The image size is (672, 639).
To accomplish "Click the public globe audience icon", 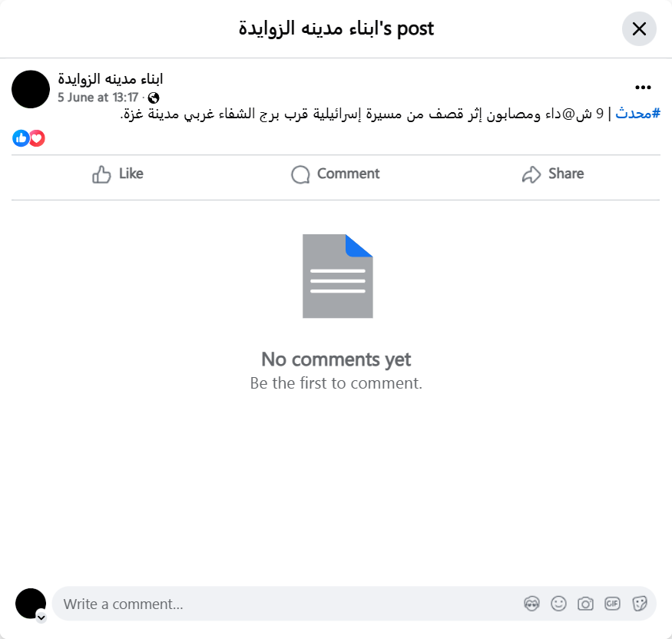I will (x=154, y=98).
